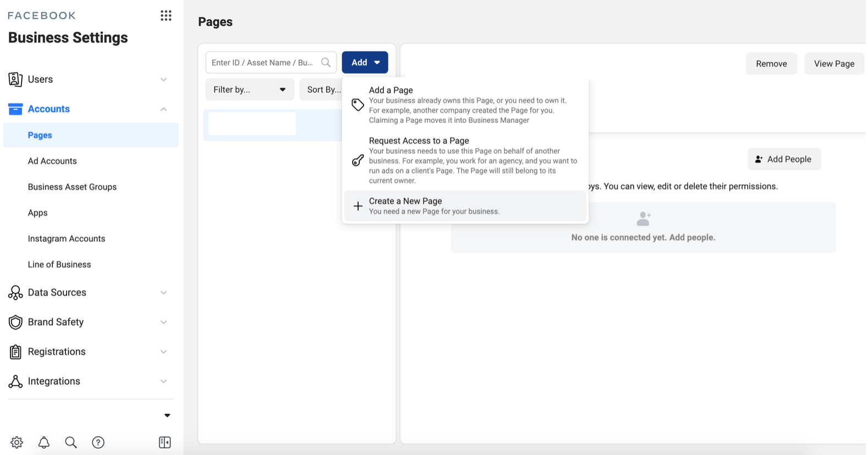This screenshot has height=455, width=868.
Task: Focus the Enter ID / Asset Name field
Action: pyautogui.click(x=271, y=63)
